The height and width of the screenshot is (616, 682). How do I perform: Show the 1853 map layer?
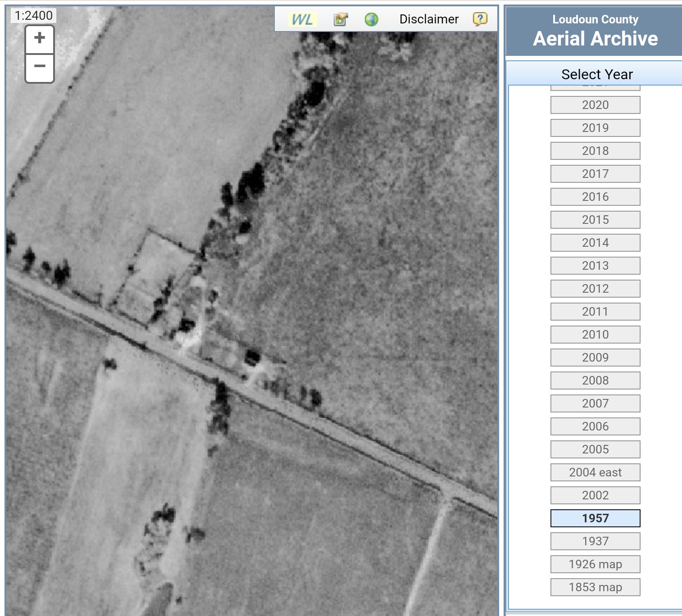(x=595, y=587)
